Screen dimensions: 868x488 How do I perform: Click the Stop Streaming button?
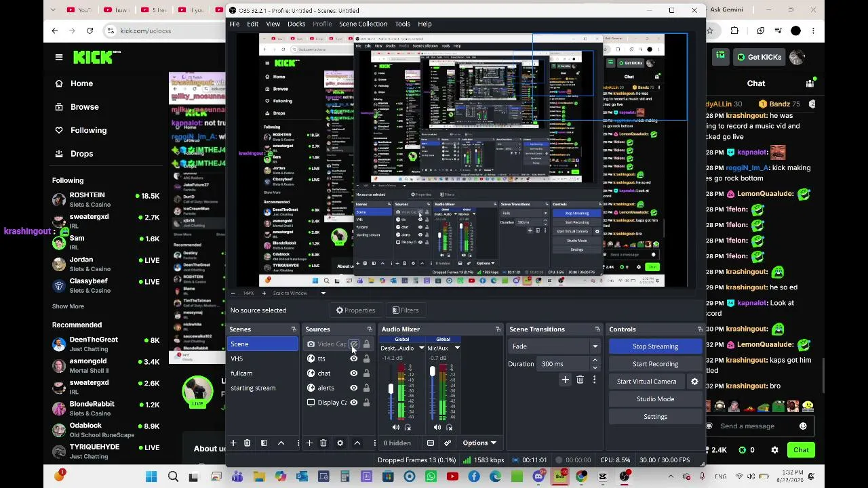click(x=655, y=346)
